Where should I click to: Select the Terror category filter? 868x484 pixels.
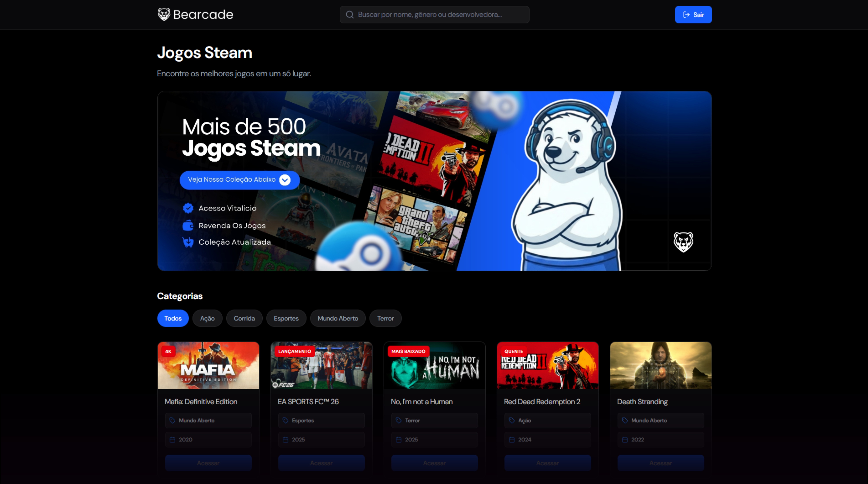pos(385,318)
